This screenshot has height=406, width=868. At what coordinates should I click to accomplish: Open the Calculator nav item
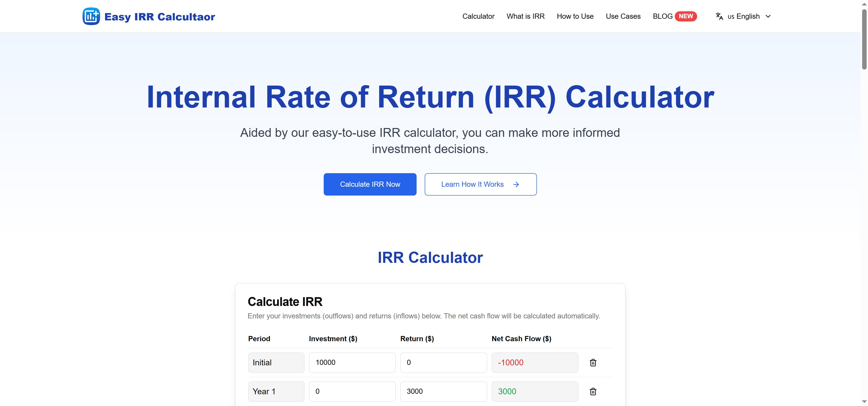pos(478,16)
